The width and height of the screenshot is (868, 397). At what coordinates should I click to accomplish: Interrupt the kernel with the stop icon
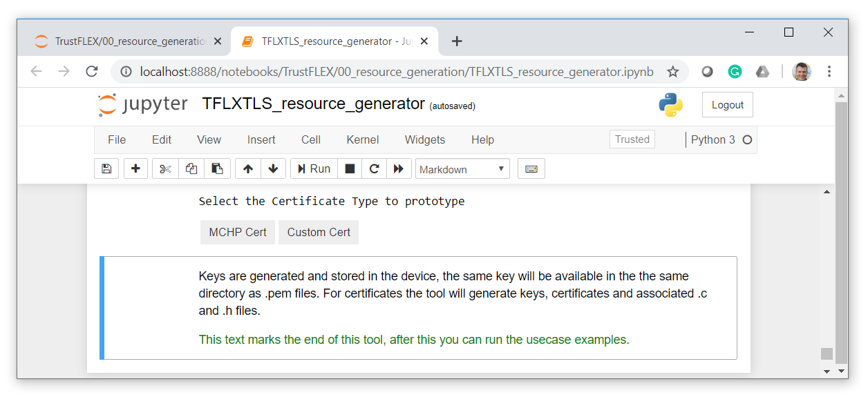(x=350, y=169)
